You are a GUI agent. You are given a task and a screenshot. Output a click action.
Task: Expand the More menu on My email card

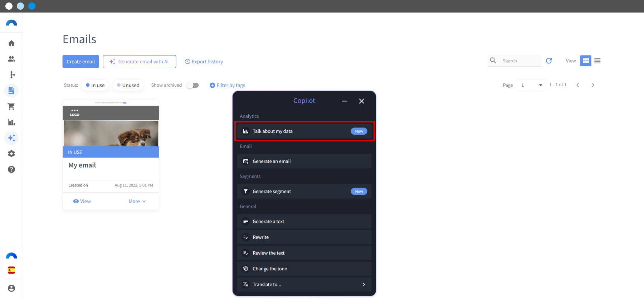tap(137, 201)
